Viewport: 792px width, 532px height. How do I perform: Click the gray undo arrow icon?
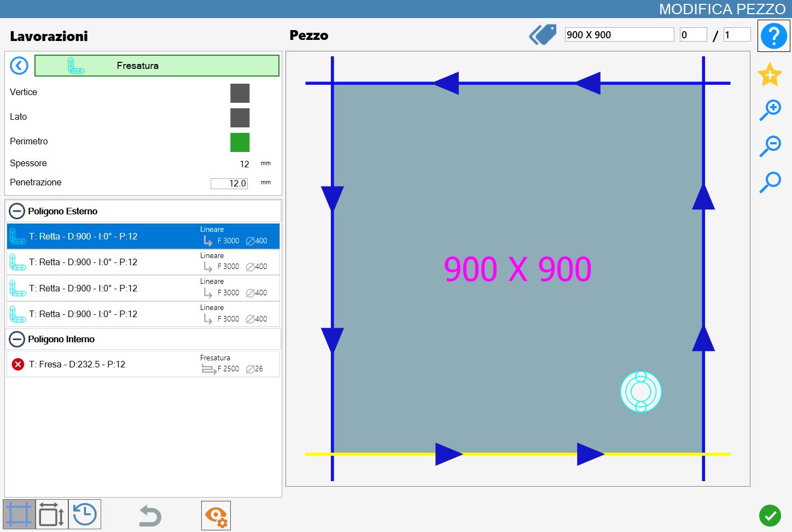click(x=149, y=516)
